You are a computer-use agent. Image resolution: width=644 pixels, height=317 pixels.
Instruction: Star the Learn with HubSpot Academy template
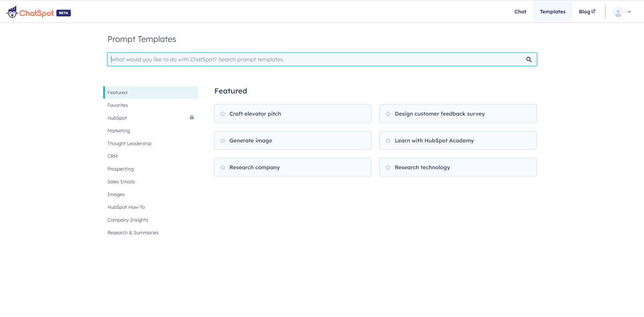click(388, 140)
